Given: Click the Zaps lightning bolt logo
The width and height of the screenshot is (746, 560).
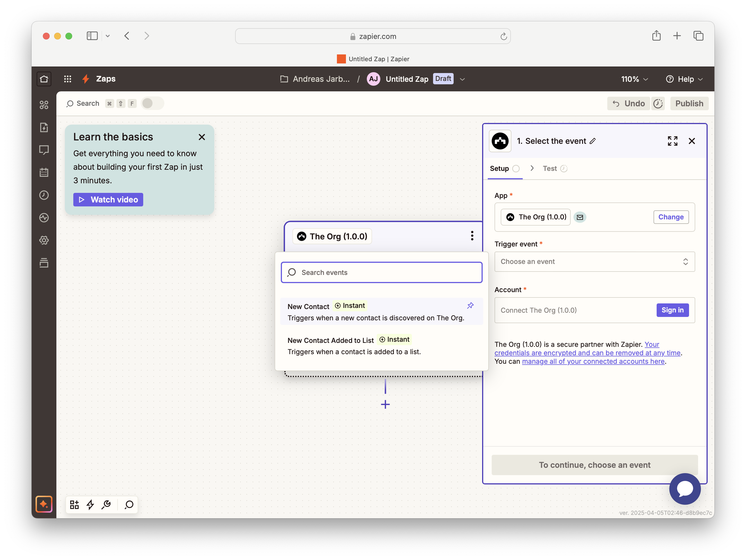Looking at the screenshot, I should point(86,79).
